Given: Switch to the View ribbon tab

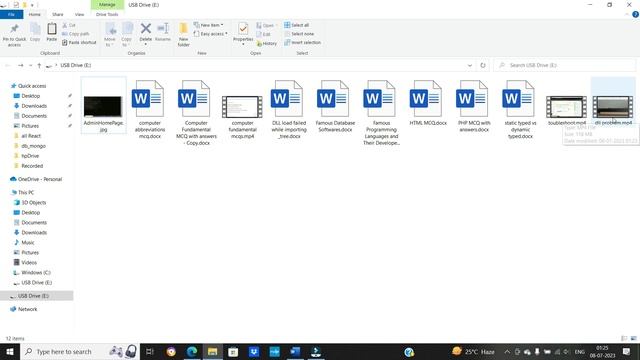Looking at the screenshot, I should [80, 14].
